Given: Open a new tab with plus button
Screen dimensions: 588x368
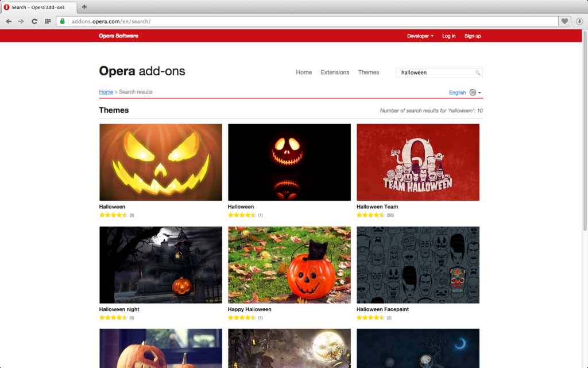Looking at the screenshot, I should coord(84,7).
